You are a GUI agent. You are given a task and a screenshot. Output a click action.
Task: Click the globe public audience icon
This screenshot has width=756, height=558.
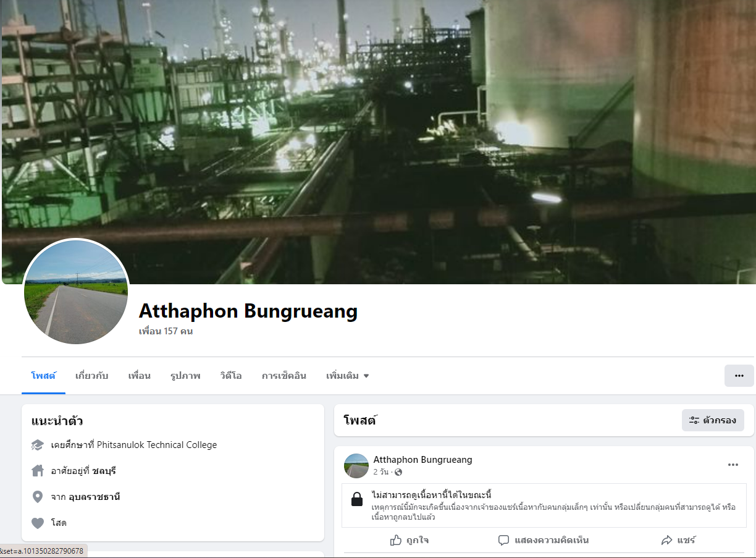[x=398, y=472]
